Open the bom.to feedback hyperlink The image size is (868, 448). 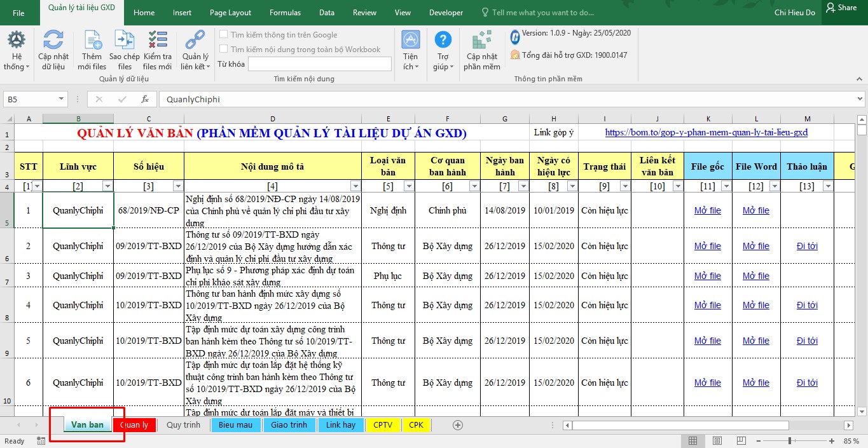pyautogui.click(x=706, y=132)
